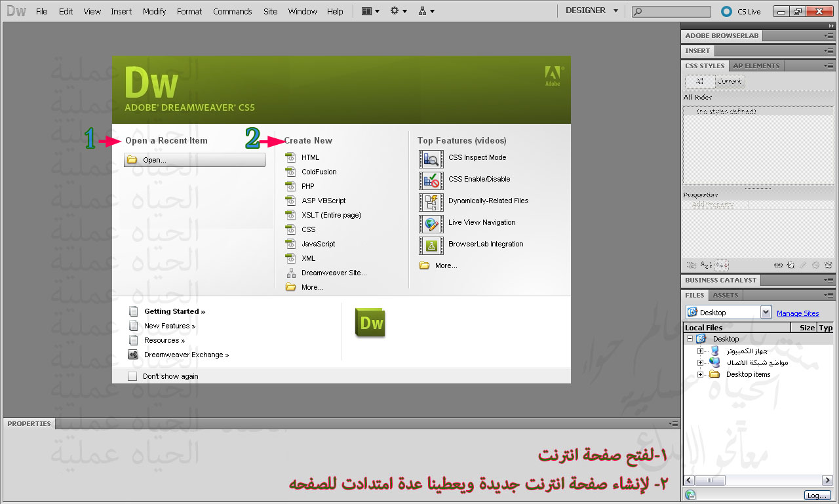839x504 pixels.
Task: Click the Dreamweaver Exchange icon
Action: (x=133, y=355)
